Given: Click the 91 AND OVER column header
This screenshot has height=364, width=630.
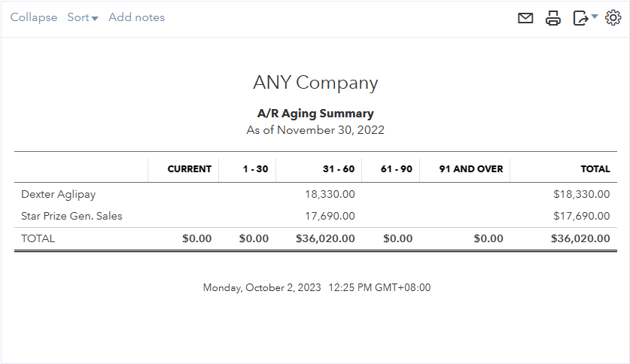Looking at the screenshot, I should (x=470, y=168).
